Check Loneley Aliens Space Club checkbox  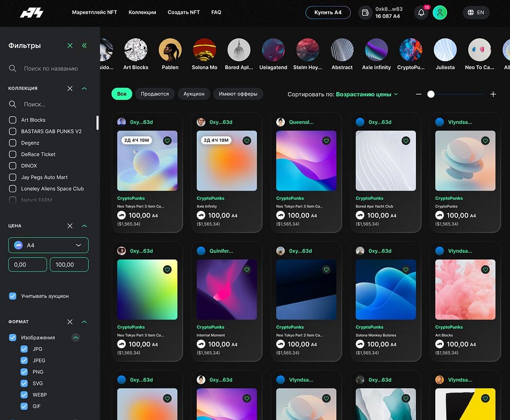click(x=12, y=189)
